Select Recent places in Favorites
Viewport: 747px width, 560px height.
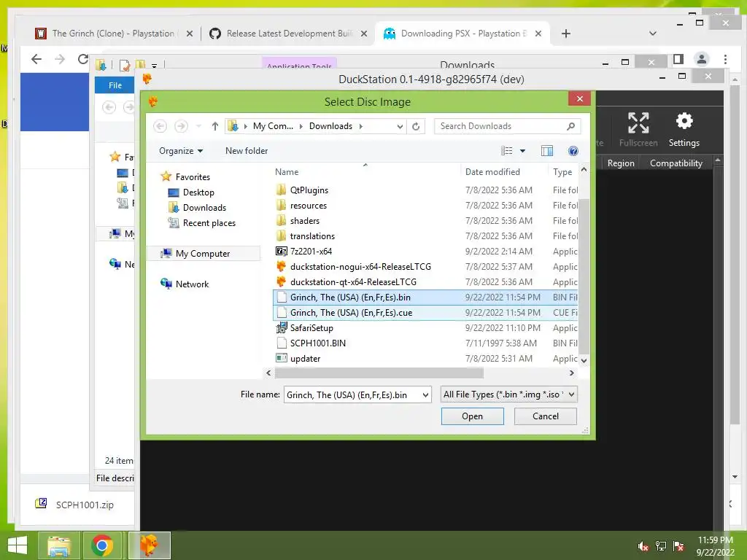tap(209, 223)
